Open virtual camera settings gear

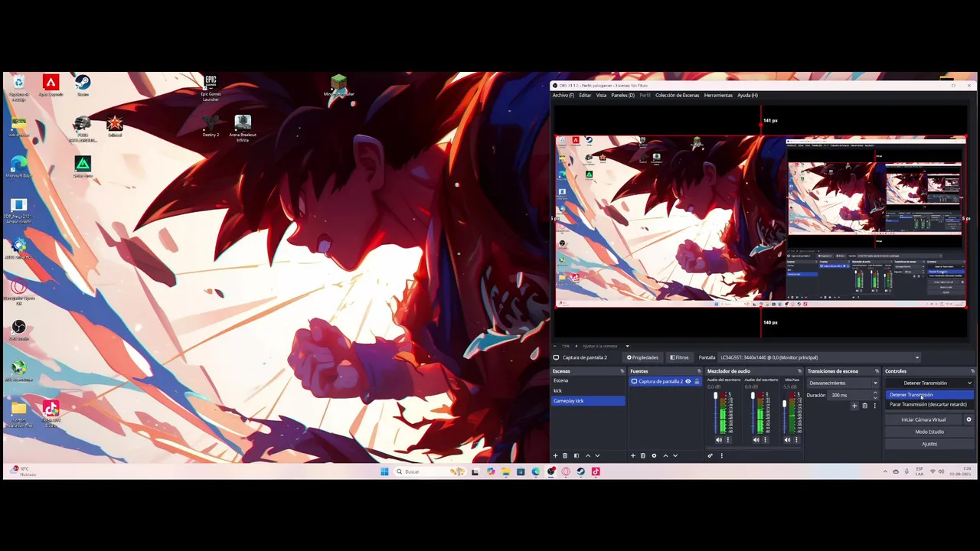point(969,419)
